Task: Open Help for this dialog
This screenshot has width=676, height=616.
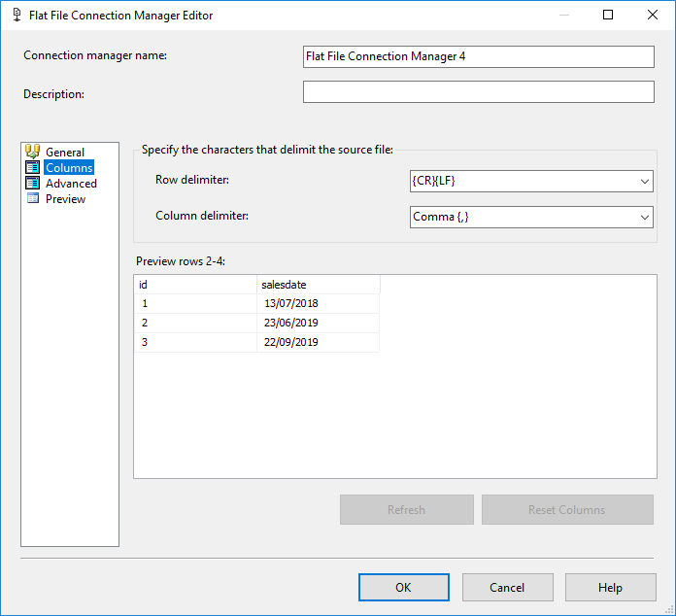Action: 610,587
